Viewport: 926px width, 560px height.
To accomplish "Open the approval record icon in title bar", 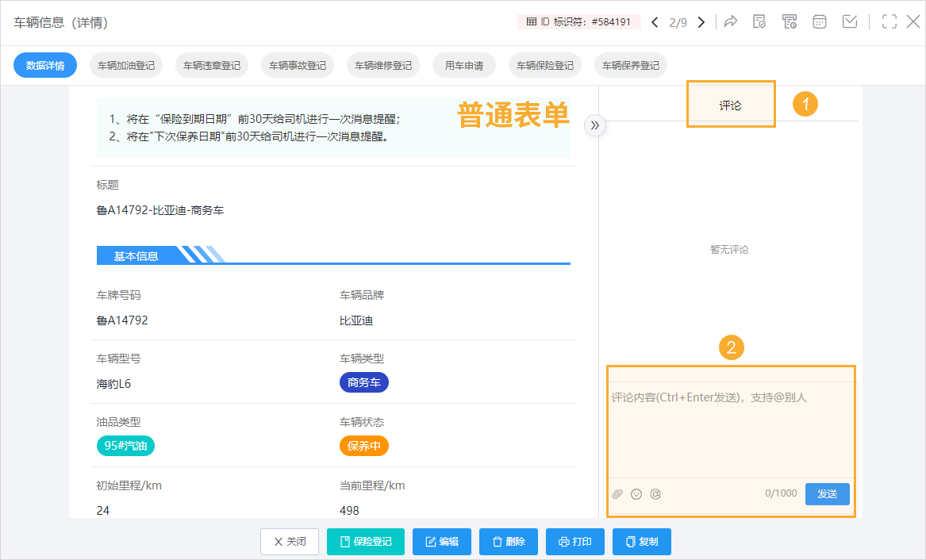I will 759,21.
